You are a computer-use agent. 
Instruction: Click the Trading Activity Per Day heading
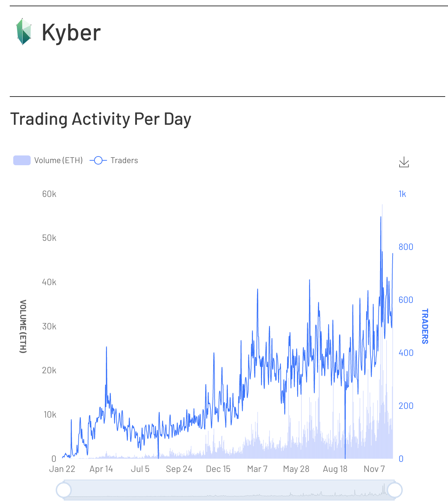[101, 119]
